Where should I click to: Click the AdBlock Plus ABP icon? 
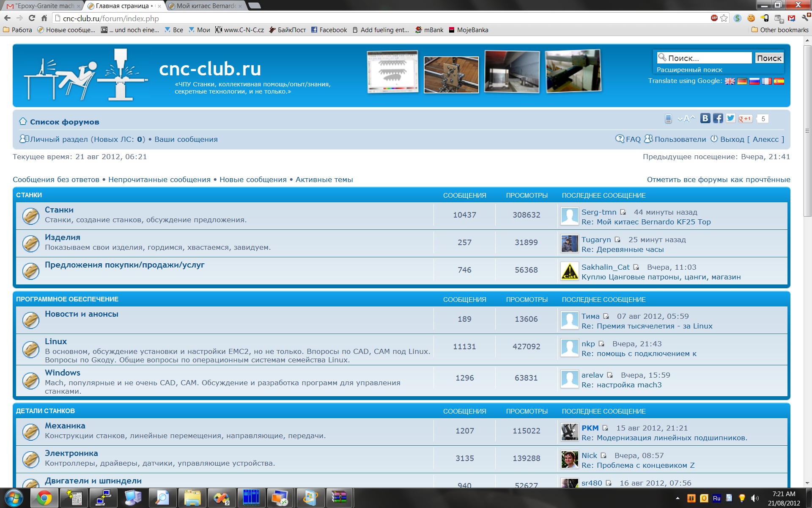(x=714, y=18)
